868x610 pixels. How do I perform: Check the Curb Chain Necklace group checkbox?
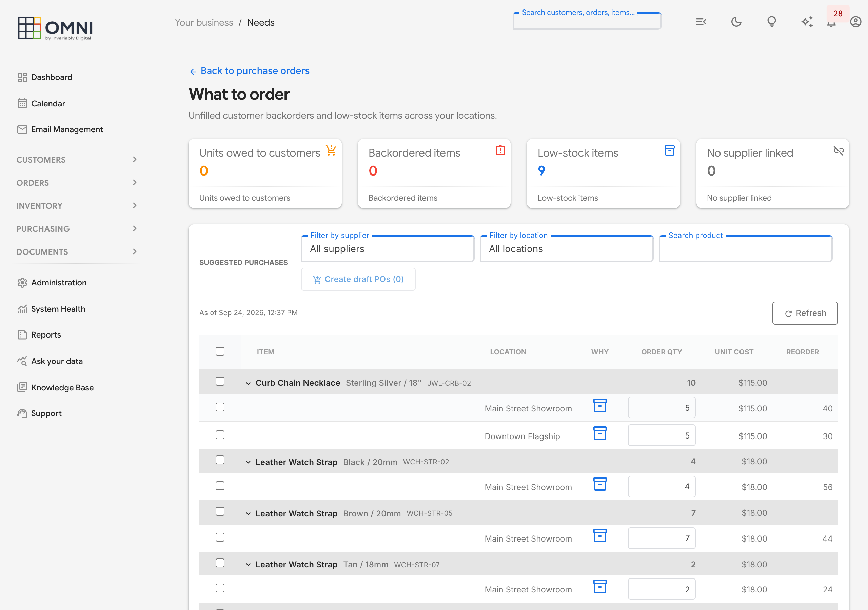click(220, 381)
